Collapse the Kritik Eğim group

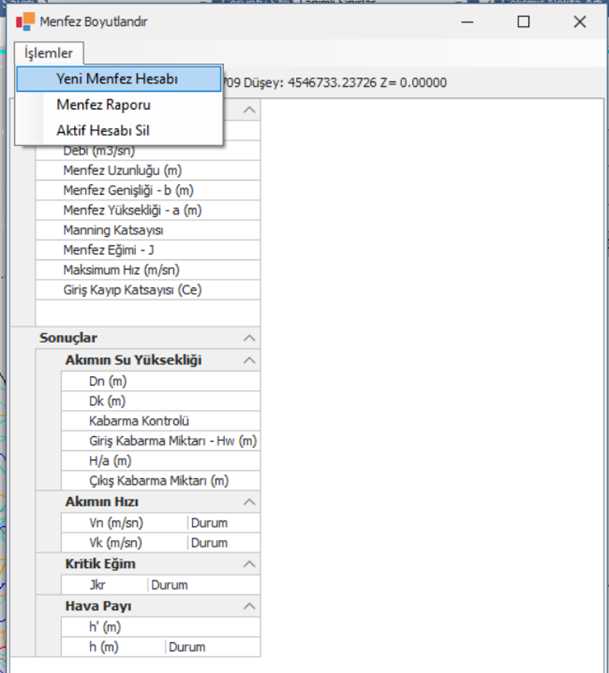point(249,564)
